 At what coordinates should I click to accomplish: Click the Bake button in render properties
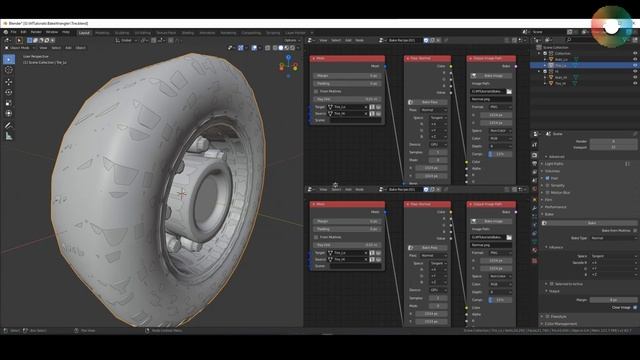(x=591, y=223)
